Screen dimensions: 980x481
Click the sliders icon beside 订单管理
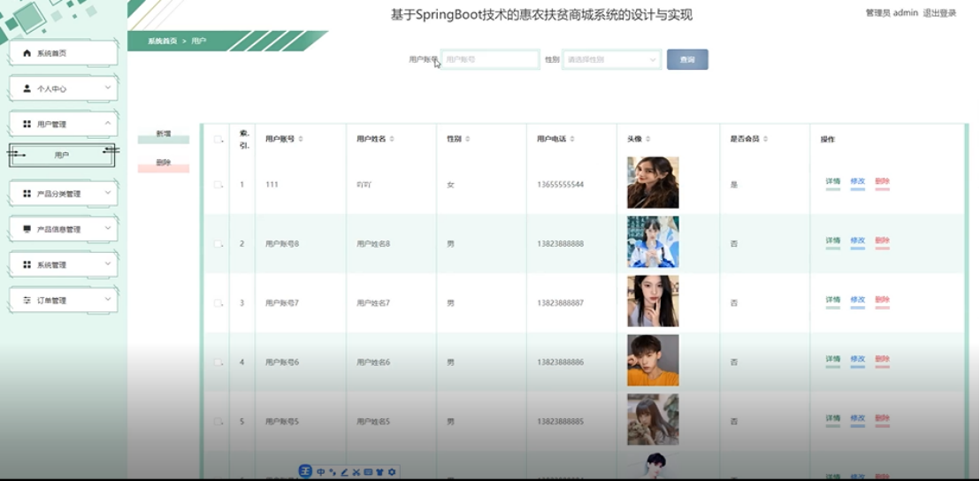coord(27,301)
